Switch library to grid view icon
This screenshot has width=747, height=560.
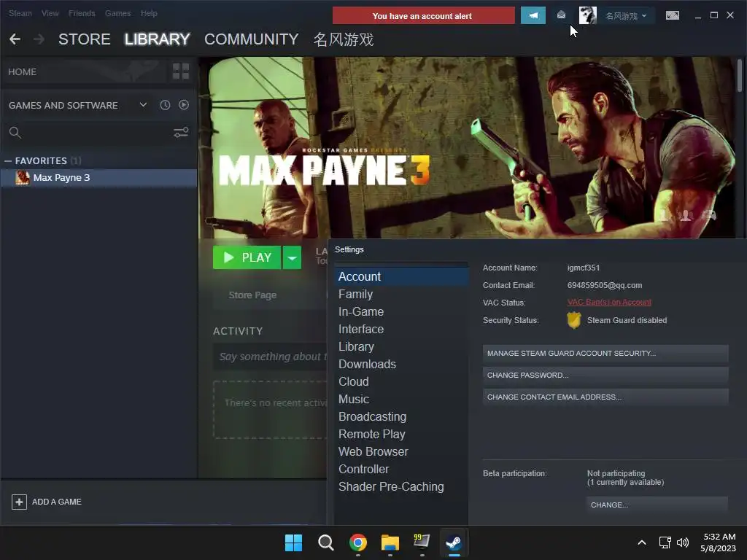181,72
